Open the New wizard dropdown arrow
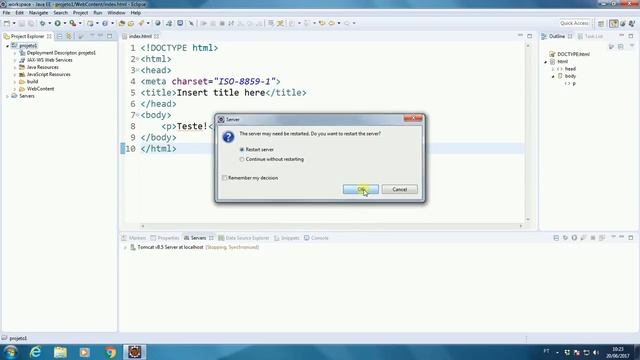 pos(14,24)
